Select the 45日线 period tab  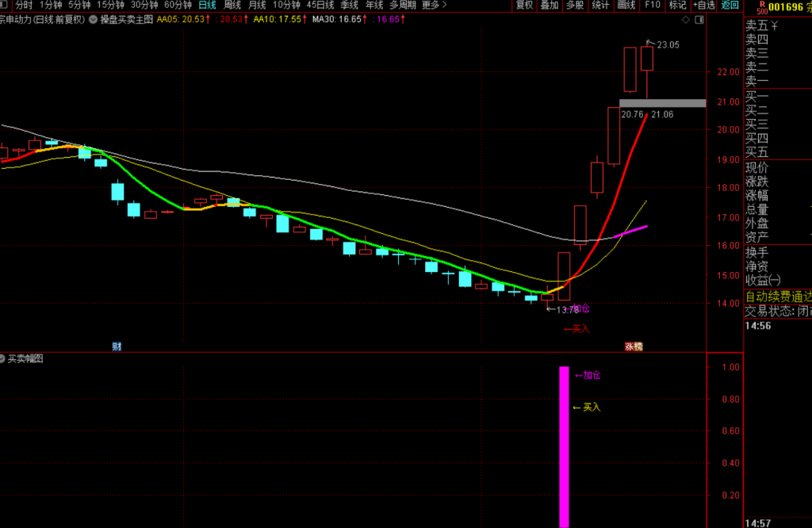coord(320,6)
